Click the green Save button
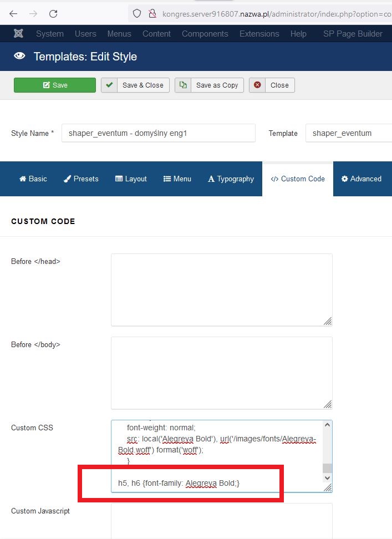 pos(55,85)
